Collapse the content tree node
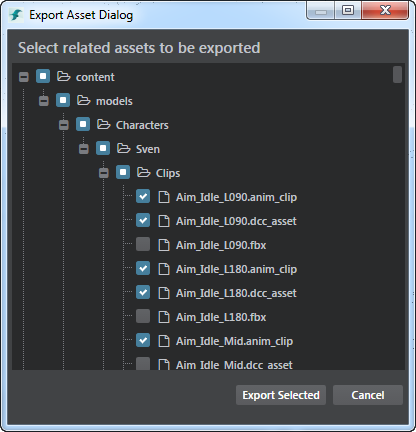Image resolution: width=416 pixels, height=432 pixels. [x=24, y=77]
